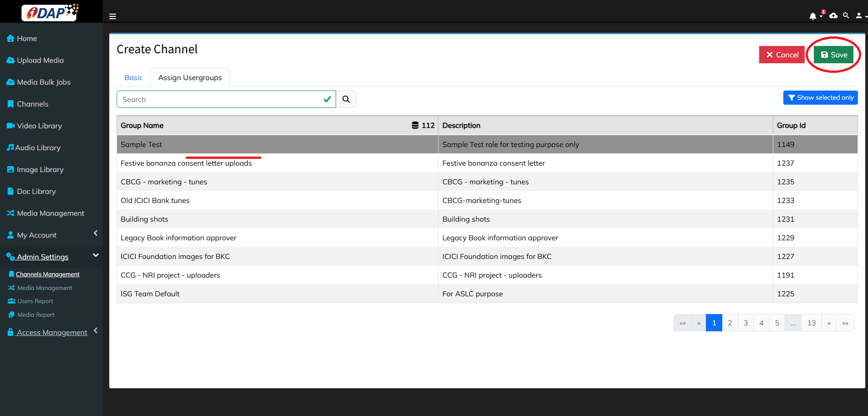
Task: Click the search icon in top bar
Action: 846,15
